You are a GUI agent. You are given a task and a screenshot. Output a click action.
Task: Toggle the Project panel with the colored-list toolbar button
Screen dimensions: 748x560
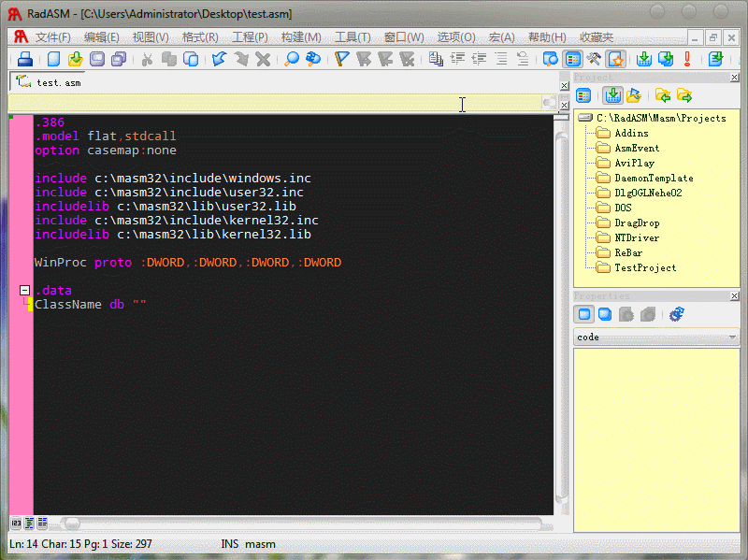tap(572, 59)
